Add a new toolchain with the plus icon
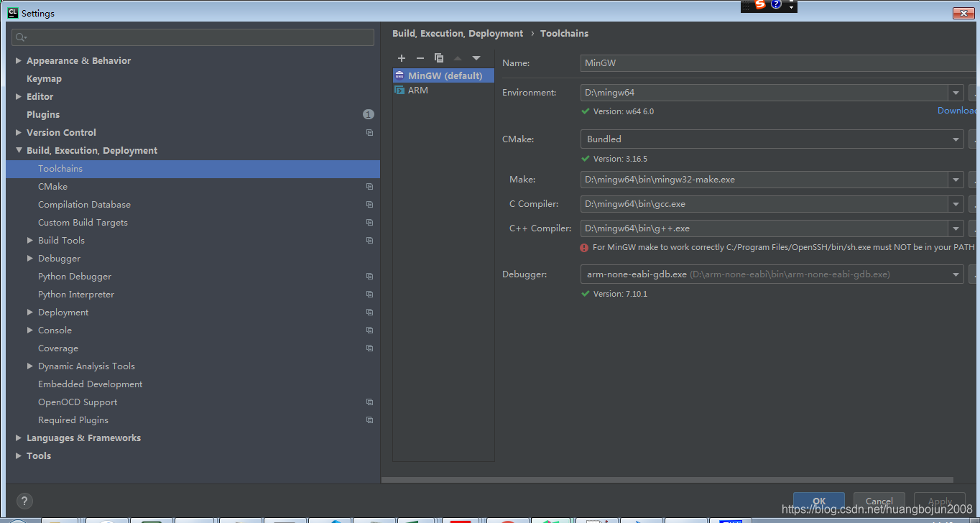This screenshot has width=980, height=523. [x=402, y=57]
